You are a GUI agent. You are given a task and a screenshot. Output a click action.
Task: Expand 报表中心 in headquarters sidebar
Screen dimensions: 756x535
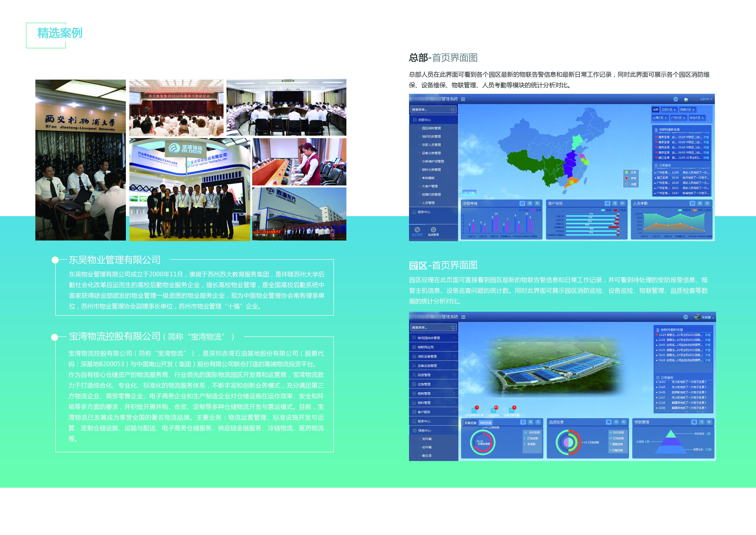click(x=454, y=212)
